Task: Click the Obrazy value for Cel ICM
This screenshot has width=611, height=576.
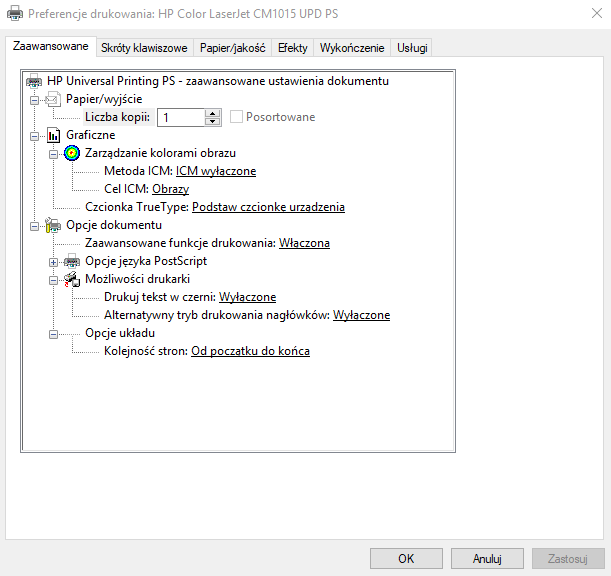Action: click(171, 189)
